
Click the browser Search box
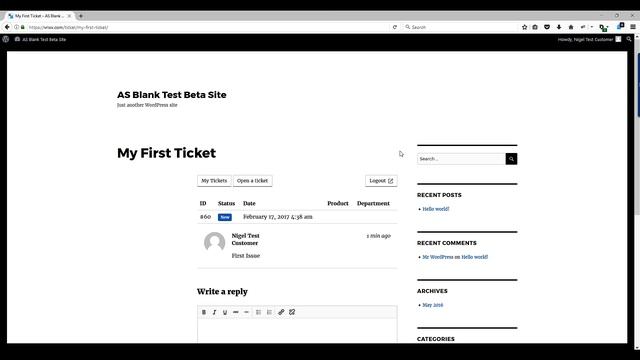tap(460, 27)
